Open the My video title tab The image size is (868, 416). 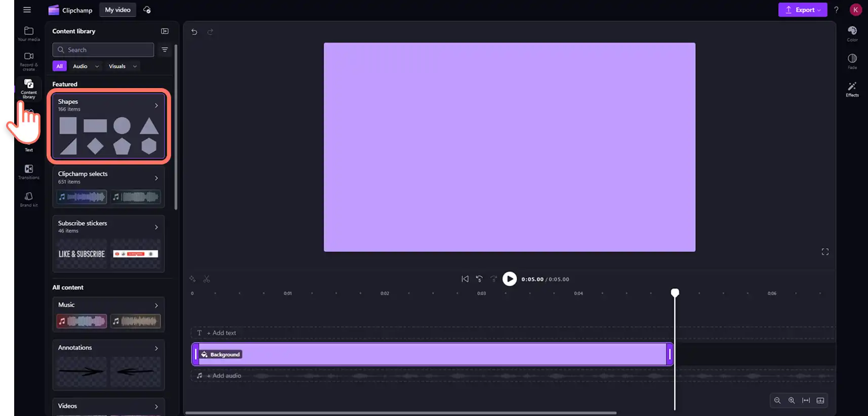[x=118, y=10]
